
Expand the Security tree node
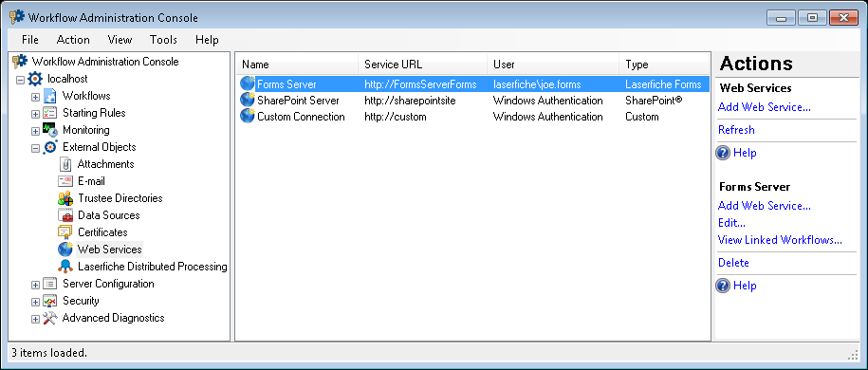[x=35, y=302]
